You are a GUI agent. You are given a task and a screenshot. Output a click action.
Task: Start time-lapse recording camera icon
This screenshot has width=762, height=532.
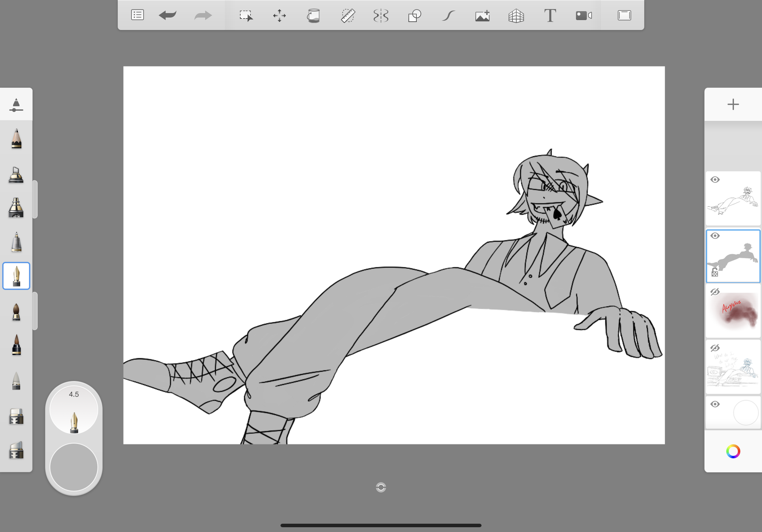[584, 15]
